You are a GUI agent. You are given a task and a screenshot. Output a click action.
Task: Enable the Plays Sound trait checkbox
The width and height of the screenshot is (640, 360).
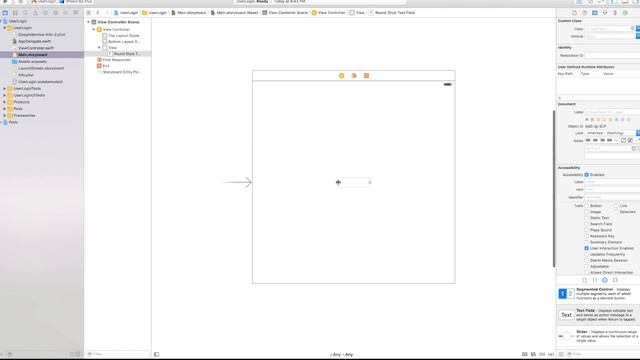tap(587, 230)
